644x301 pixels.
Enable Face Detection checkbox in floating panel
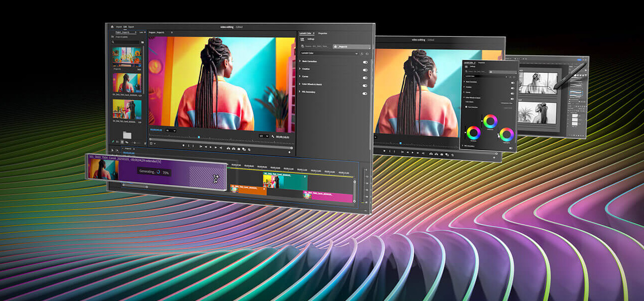[466, 107]
